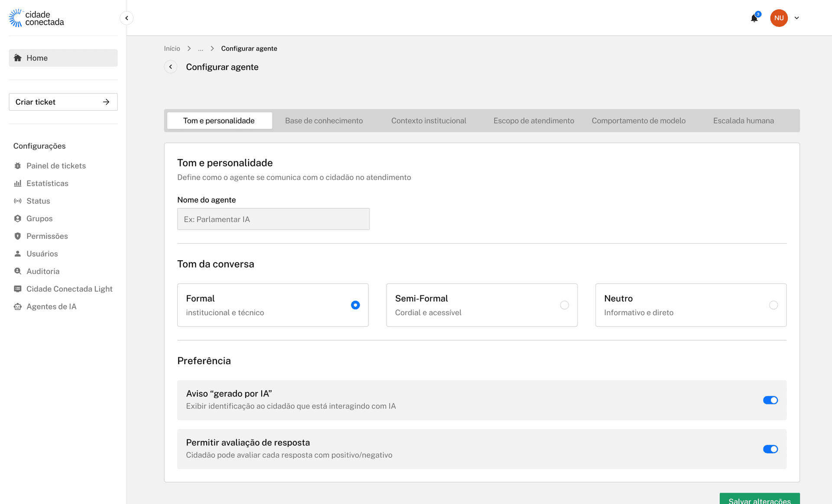Click the Criar ticket button
Screen dimensions: 832x504
63,102
